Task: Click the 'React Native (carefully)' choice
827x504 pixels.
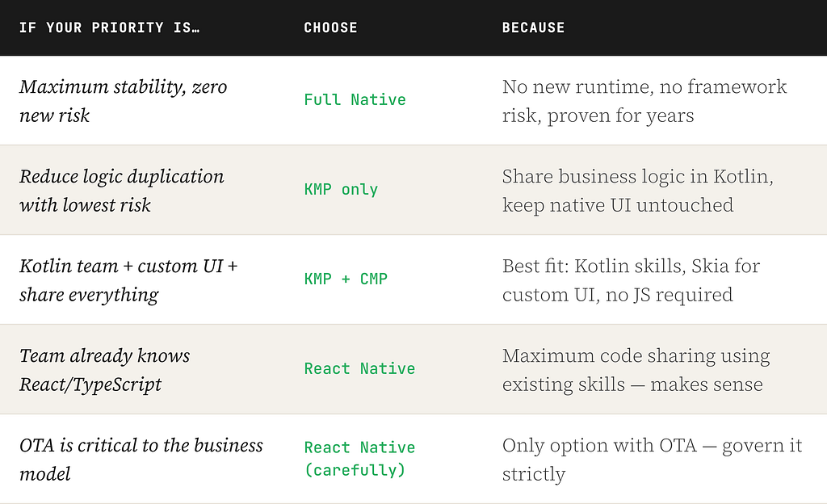Action: (359, 459)
